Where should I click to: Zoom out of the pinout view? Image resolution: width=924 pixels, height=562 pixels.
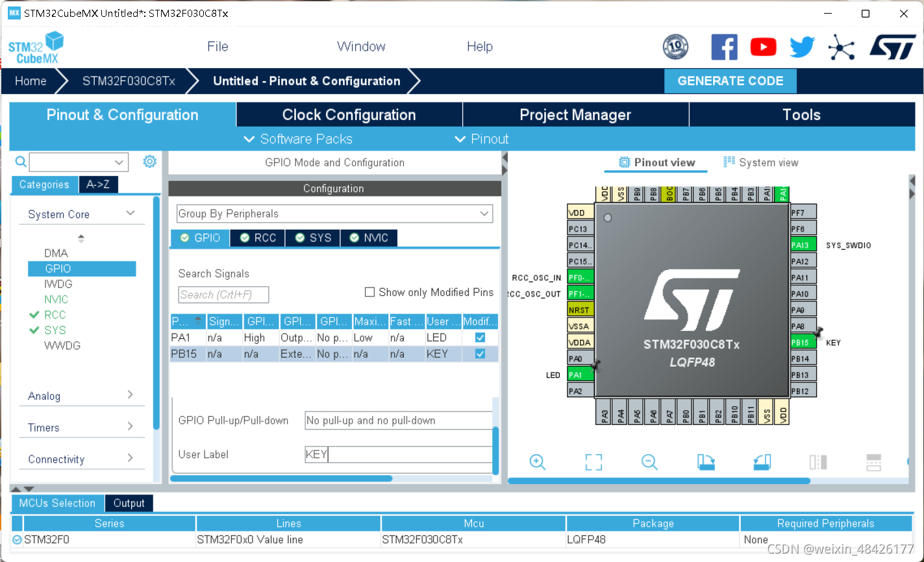pos(649,462)
